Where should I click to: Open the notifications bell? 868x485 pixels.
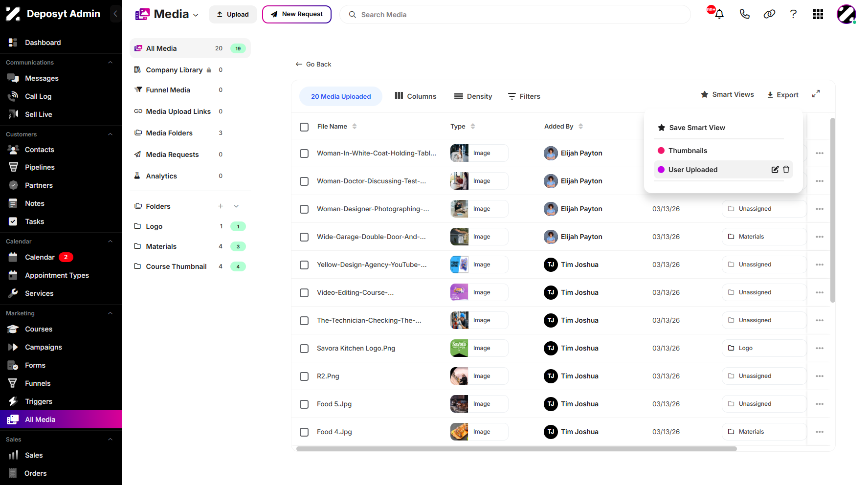tap(719, 14)
